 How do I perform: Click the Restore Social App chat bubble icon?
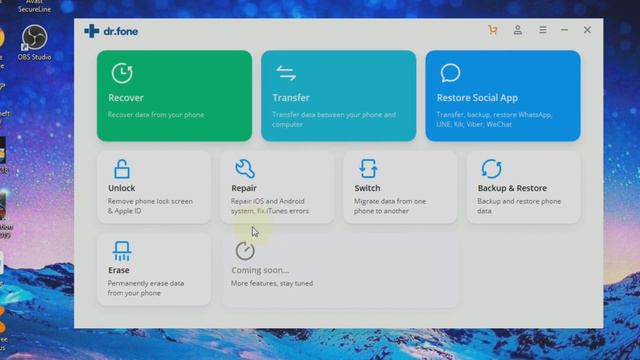point(450,73)
